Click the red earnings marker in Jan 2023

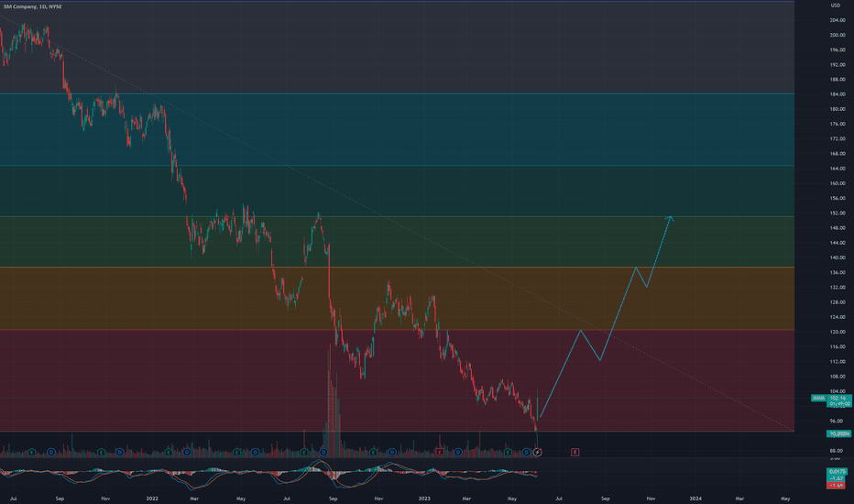(440, 453)
